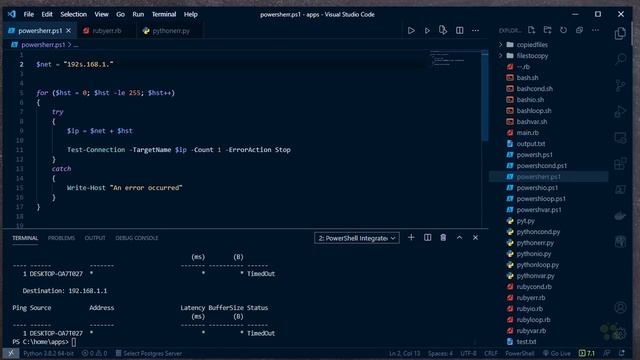Open the Search view in activity bar

(x=620, y=60)
